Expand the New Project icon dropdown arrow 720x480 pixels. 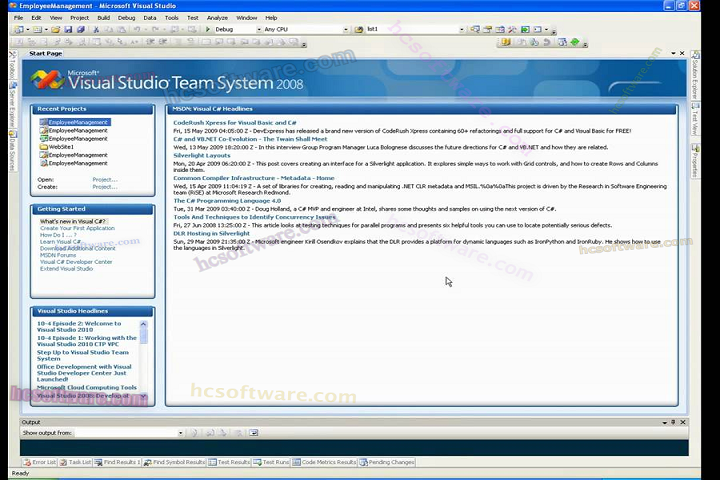click(x=28, y=29)
